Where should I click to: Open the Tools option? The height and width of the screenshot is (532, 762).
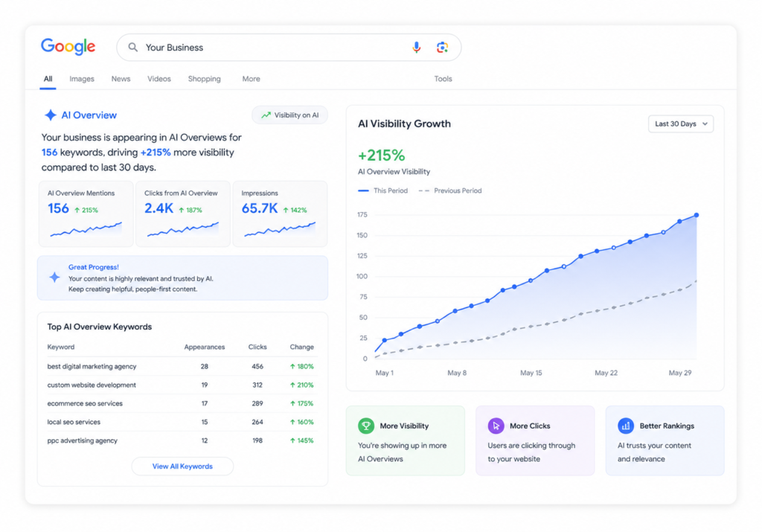(x=443, y=79)
